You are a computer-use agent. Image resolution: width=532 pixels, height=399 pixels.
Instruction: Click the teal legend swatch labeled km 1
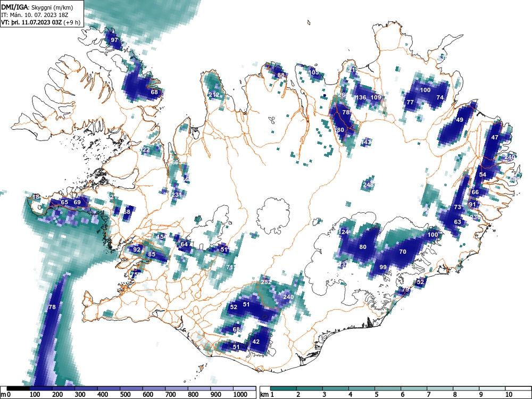284,388
